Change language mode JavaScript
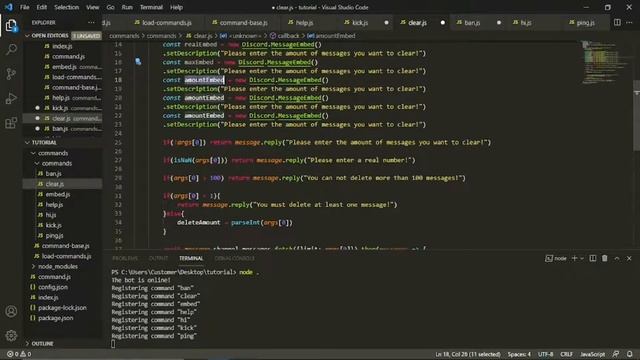 (592, 354)
